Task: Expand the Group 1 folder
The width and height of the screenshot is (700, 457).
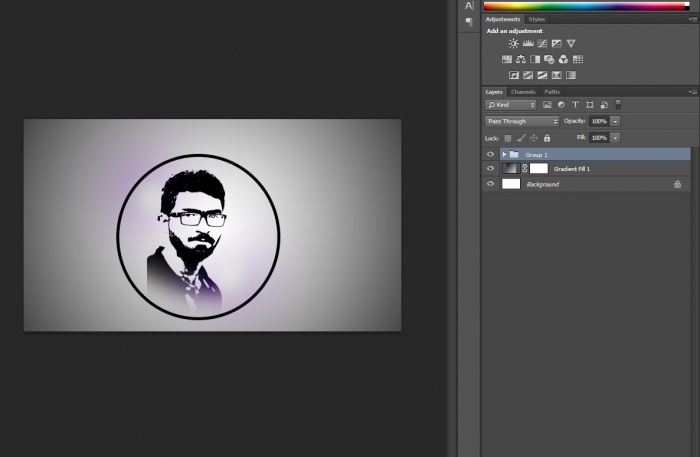Action: [x=503, y=154]
